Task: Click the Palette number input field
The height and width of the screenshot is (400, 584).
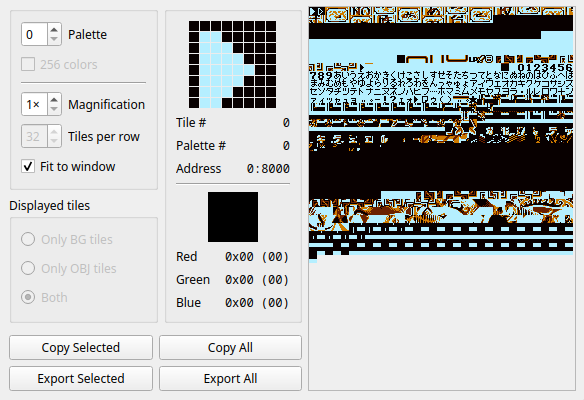Action: (34, 34)
